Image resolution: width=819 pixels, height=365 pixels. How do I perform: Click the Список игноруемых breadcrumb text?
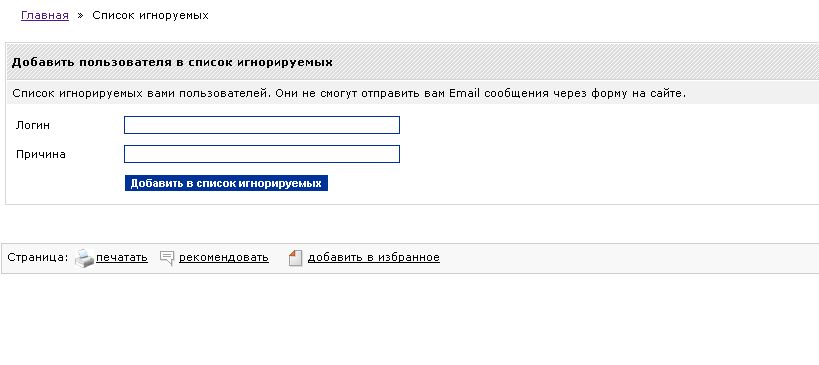click(x=150, y=16)
